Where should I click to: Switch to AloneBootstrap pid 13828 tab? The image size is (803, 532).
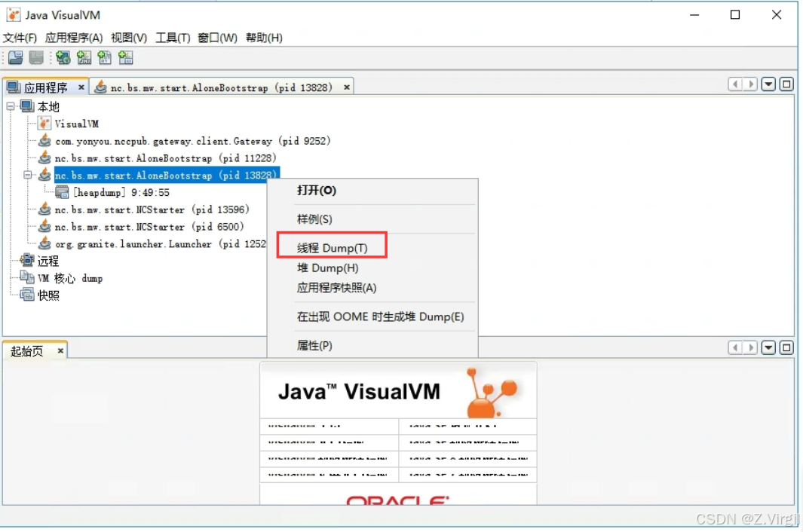221,87
